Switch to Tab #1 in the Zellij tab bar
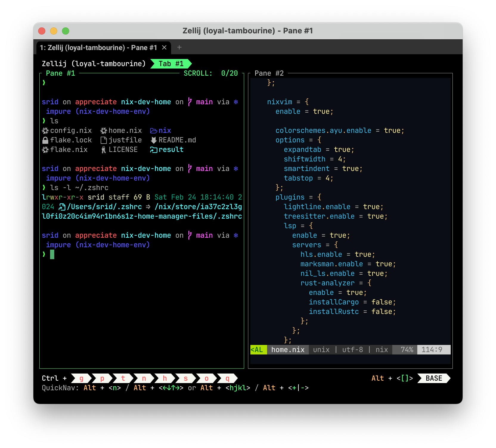This screenshot has height=448, width=496. tap(171, 63)
